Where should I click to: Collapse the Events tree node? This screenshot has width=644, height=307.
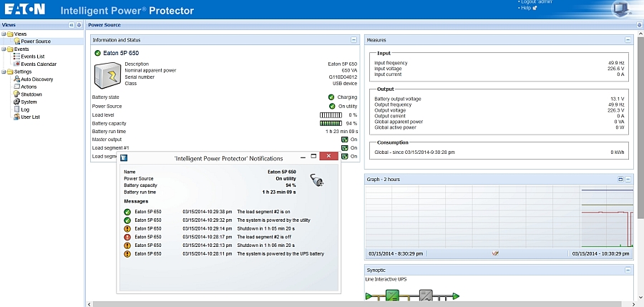tap(4, 49)
